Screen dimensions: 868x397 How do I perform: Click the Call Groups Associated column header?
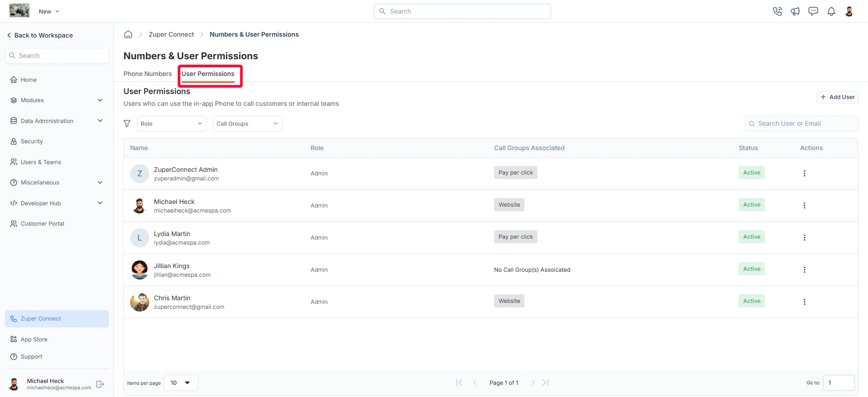pyautogui.click(x=529, y=148)
